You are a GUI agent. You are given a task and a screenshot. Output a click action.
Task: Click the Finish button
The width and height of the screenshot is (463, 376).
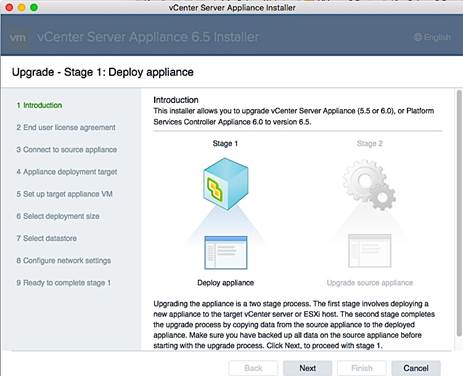pos(362,368)
